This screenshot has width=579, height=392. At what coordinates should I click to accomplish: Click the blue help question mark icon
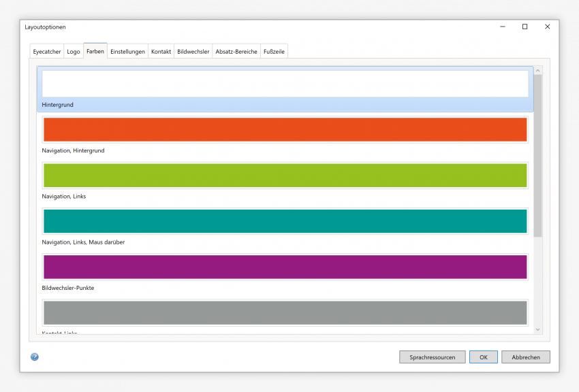(x=35, y=357)
